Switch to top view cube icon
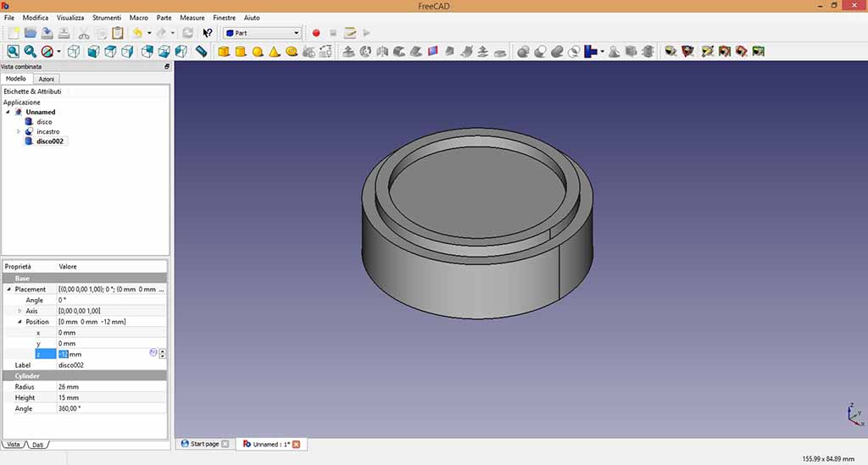Image resolution: width=868 pixels, height=465 pixels. 111,52
